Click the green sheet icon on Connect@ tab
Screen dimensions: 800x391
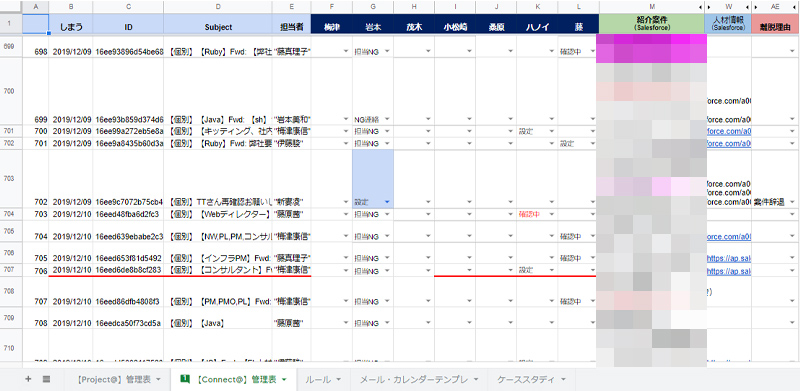[185, 379]
